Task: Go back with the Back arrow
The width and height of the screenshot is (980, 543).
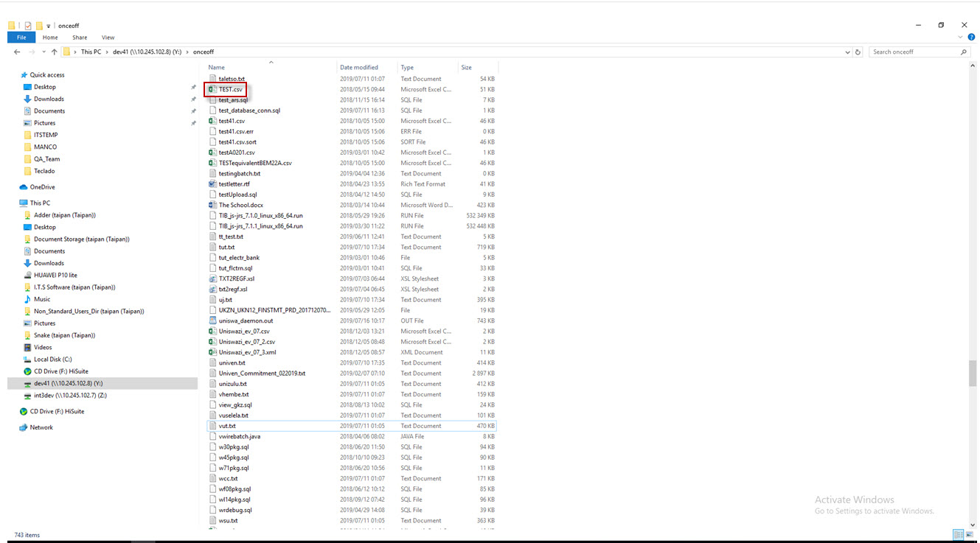Action: click(x=17, y=52)
